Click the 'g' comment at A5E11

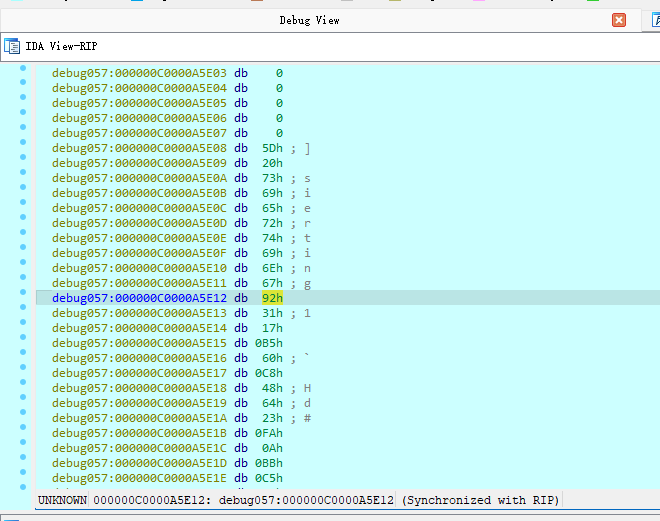[307, 284]
